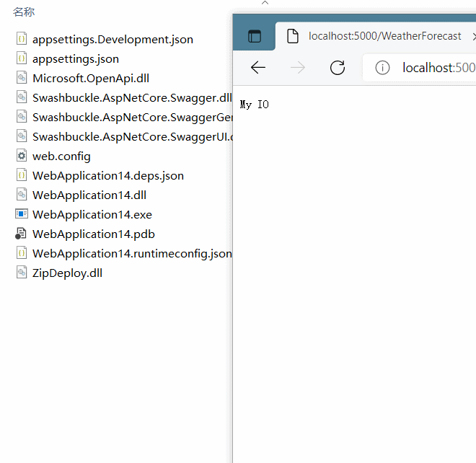Select WebApplication14.runtimeconfig.json file name
Image resolution: width=476 pixels, height=463 pixels.
point(132,254)
